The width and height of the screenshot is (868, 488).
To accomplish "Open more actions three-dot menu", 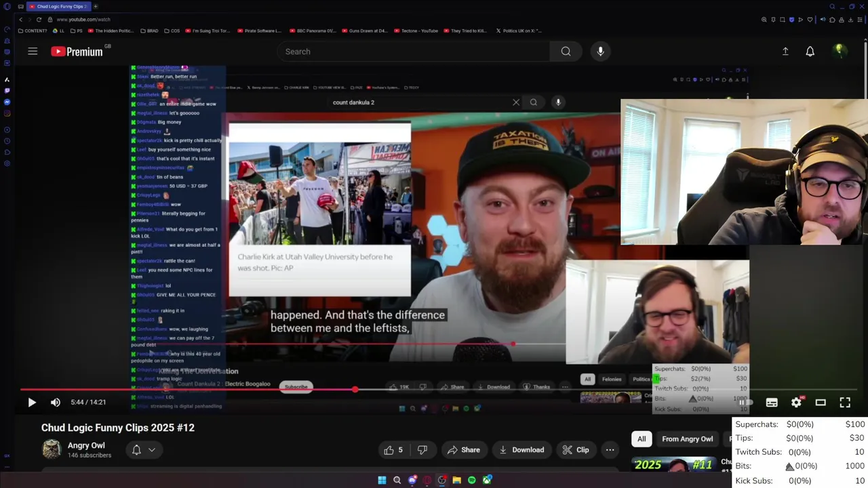I will 610,450.
